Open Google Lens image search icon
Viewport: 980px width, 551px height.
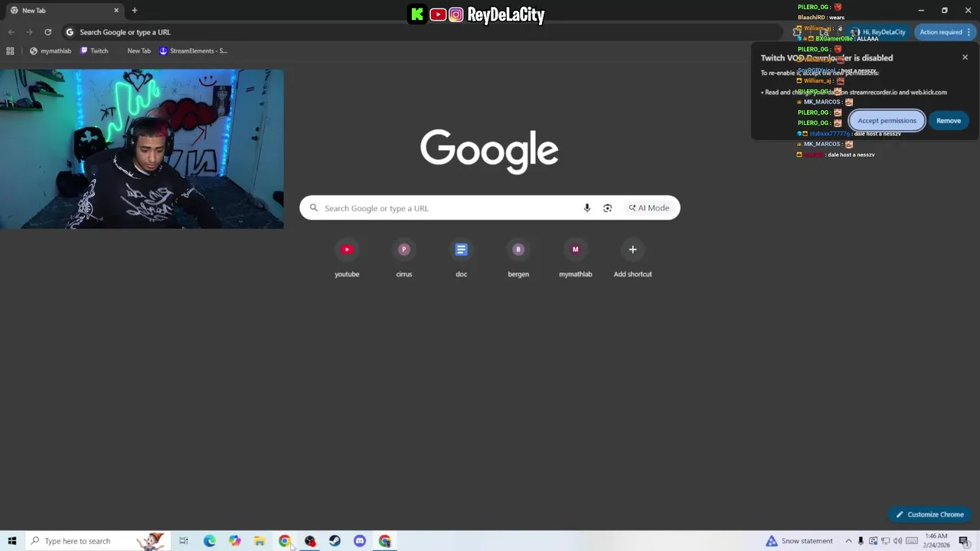click(607, 208)
